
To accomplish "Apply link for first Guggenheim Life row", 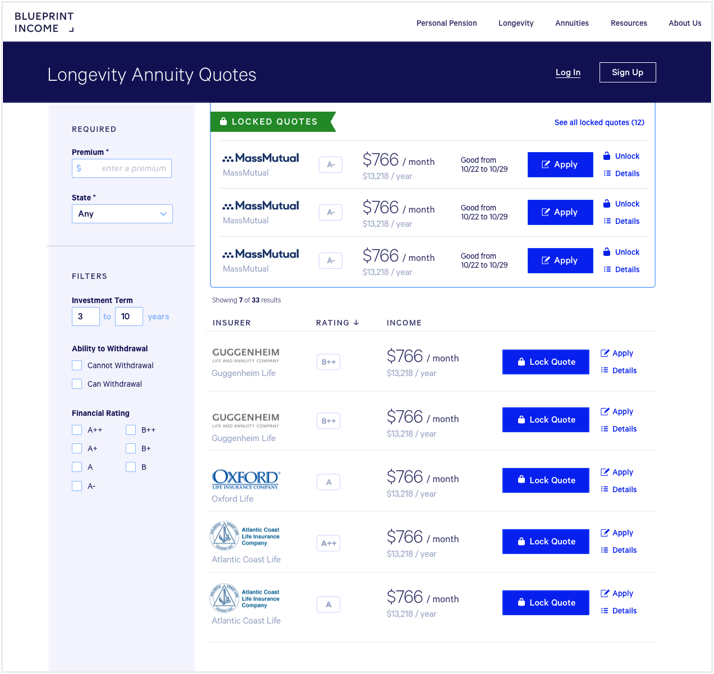I will pyautogui.click(x=617, y=353).
